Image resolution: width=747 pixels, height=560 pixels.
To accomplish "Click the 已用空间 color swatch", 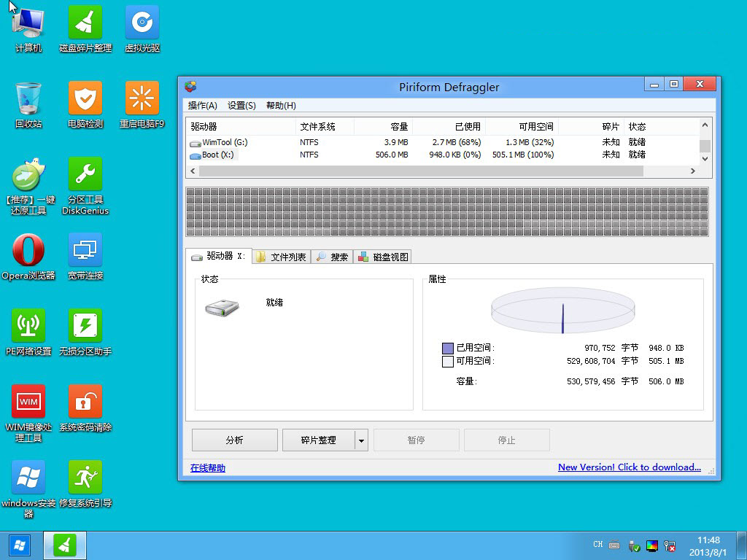I will [x=447, y=348].
